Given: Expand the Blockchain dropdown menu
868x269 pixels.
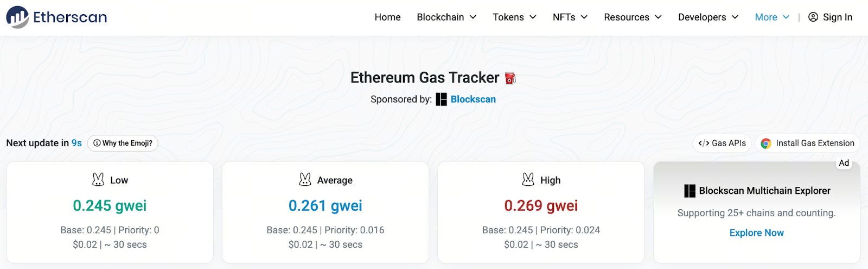Looking at the screenshot, I should (446, 17).
